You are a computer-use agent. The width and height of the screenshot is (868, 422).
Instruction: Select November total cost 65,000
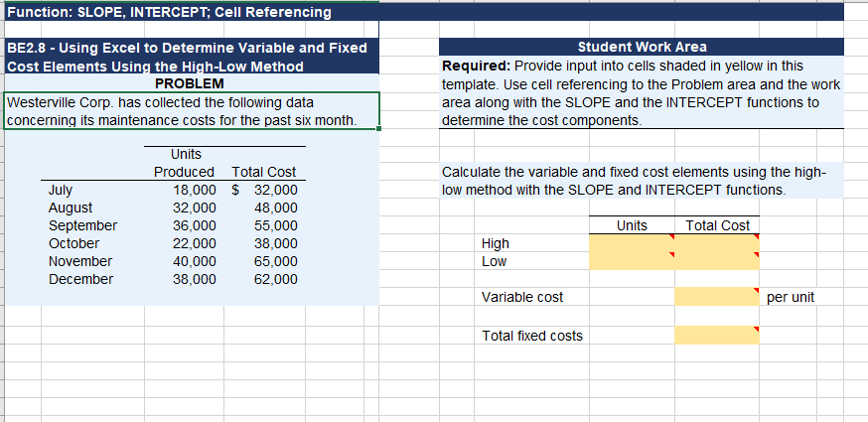(x=276, y=261)
